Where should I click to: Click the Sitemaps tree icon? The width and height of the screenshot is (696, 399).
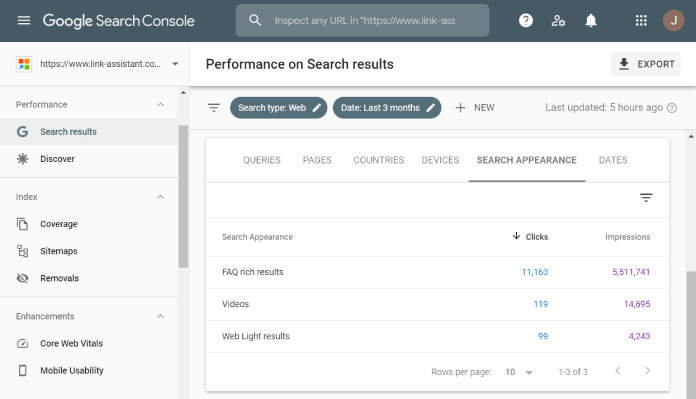[x=22, y=251]
